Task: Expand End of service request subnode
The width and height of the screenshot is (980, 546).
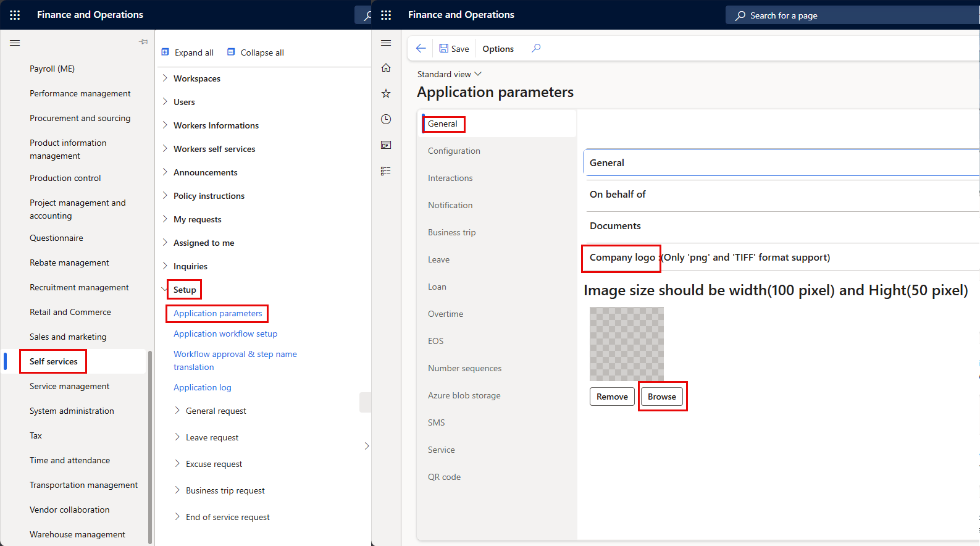Action: tap(177, 516)
